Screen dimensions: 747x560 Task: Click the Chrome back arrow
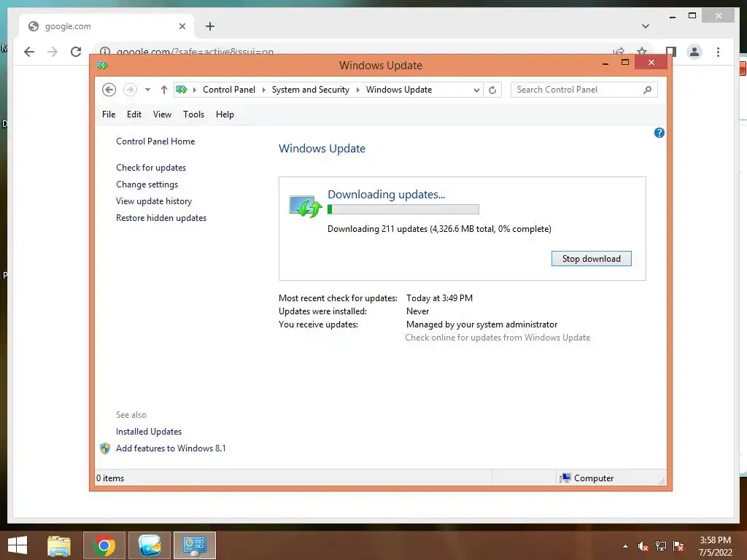[29, 52]
